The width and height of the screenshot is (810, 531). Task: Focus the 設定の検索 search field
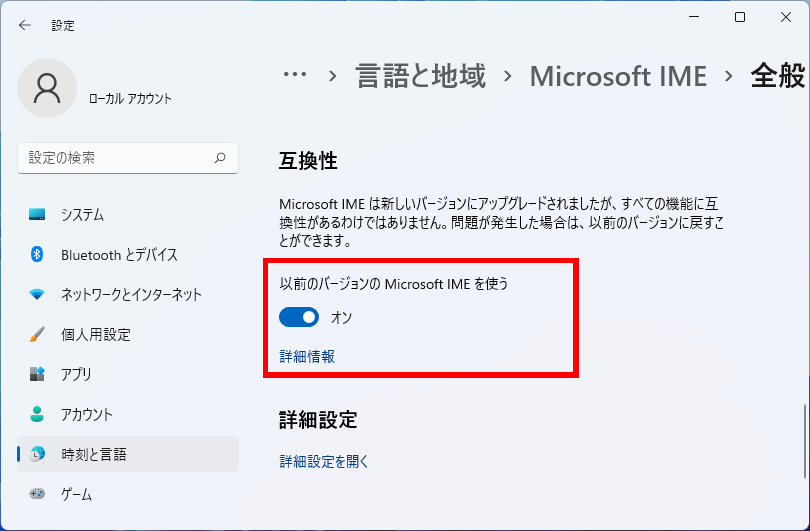[128, 158]
